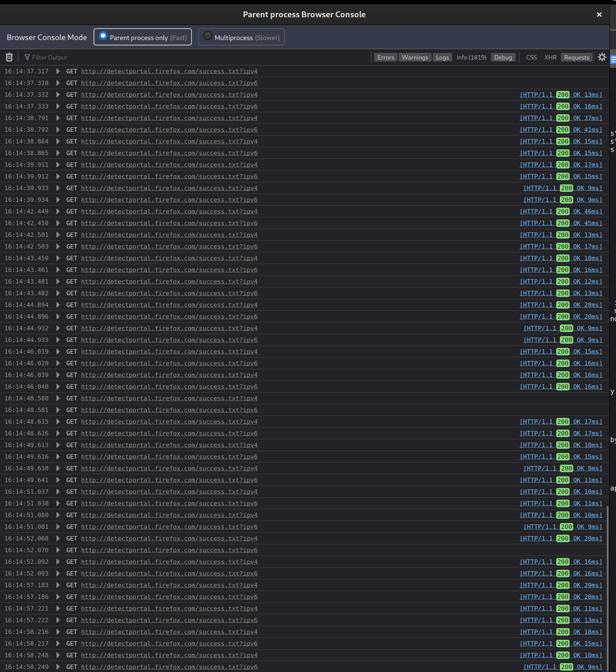Select Parent process only (Fast) mode
This screenshot has height=672, width=616.
point(143,37)
